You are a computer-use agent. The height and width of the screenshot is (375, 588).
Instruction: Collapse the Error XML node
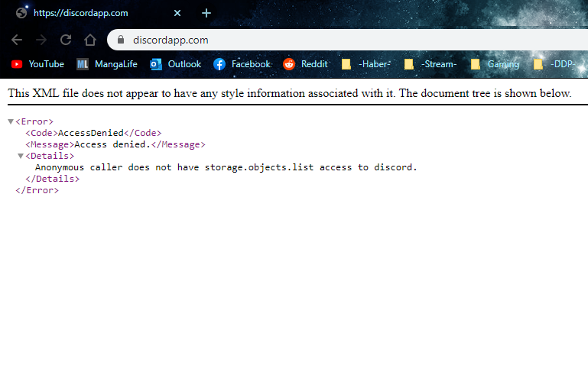pos(11,121)
